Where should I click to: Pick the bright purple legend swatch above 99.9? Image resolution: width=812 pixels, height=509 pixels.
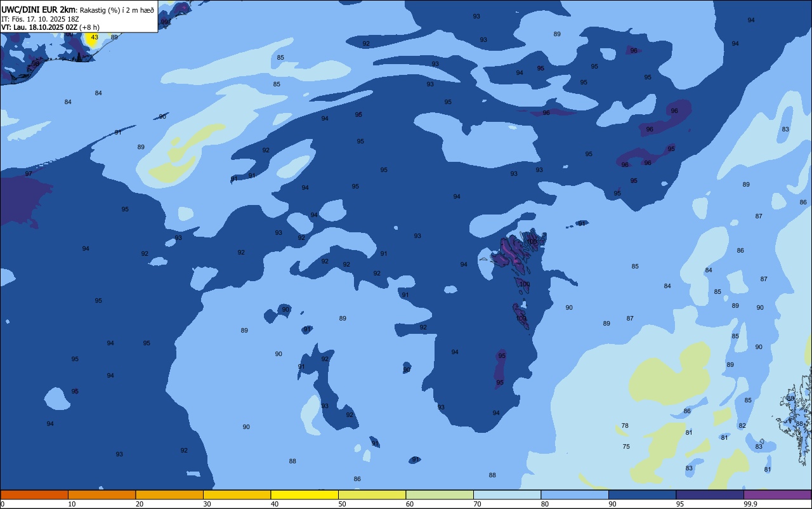777,494
